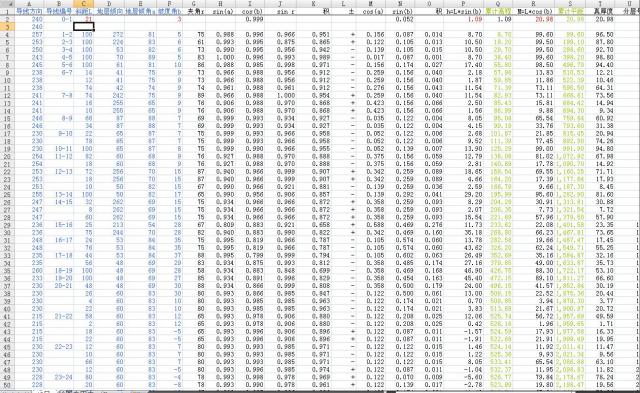Viewport: 640px width, 393px height.
Task: Select row 50 header
Action: click(7, 384)
